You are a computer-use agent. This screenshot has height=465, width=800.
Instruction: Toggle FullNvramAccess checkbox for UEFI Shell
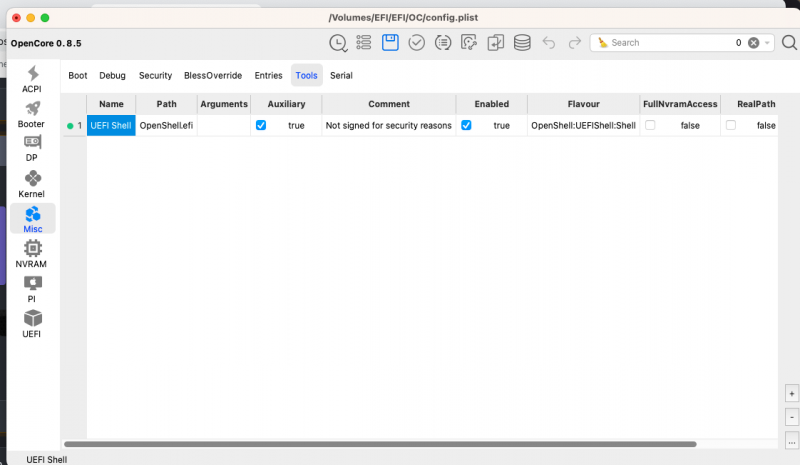coord(650,125)
